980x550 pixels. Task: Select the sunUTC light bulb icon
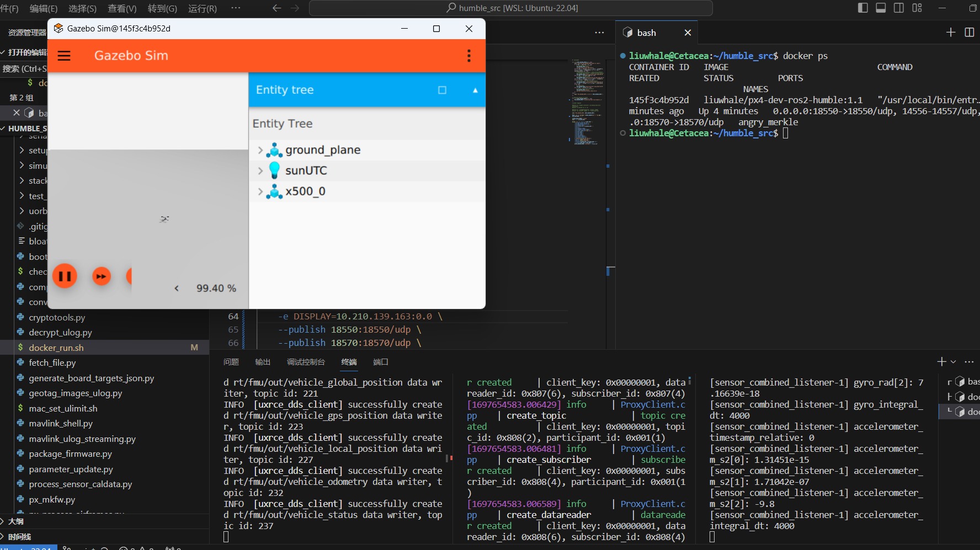click(274, 170)
